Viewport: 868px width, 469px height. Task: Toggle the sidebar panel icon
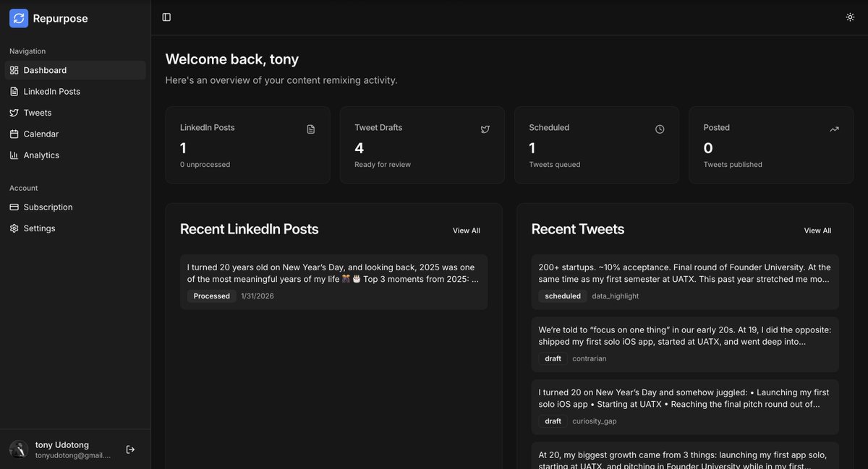coord(166,17)
